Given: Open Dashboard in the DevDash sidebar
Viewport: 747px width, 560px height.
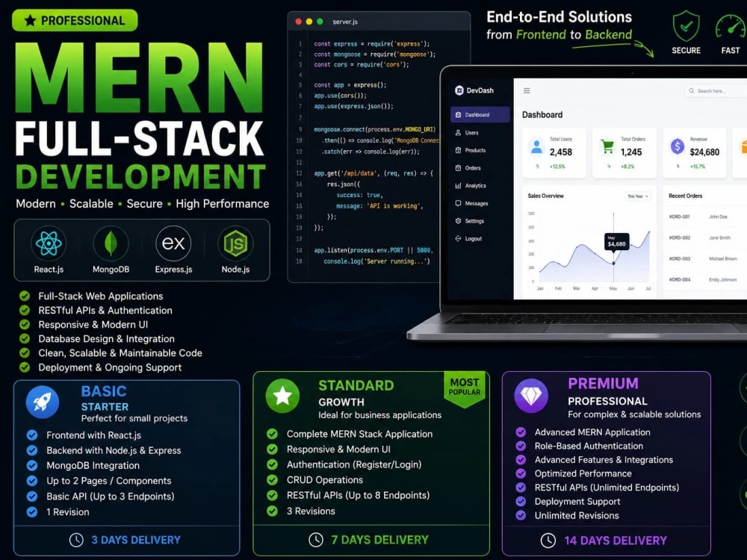Looking at the screenshot, I should (x=480, y=115).
